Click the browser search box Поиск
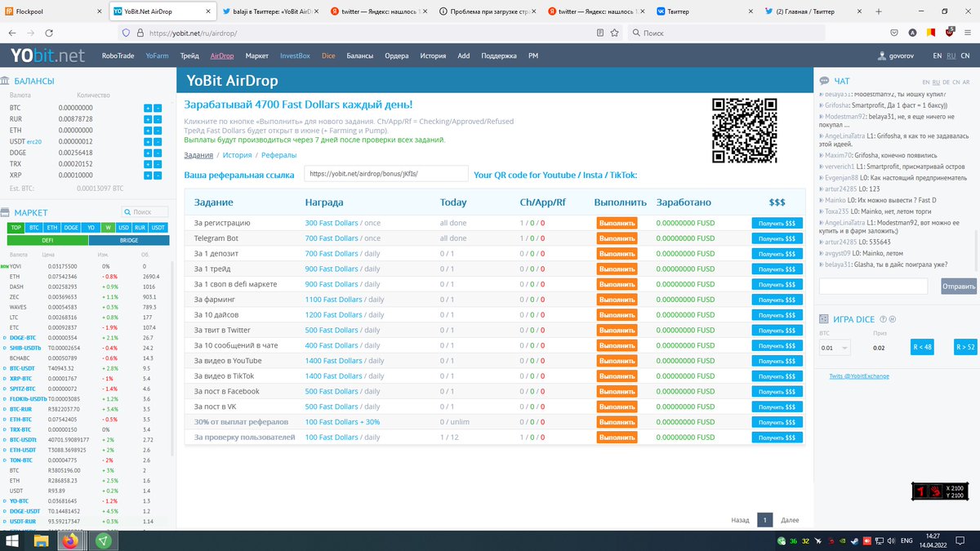The width and height of the screenshot is (980, 551). click(x=727, y=33)
